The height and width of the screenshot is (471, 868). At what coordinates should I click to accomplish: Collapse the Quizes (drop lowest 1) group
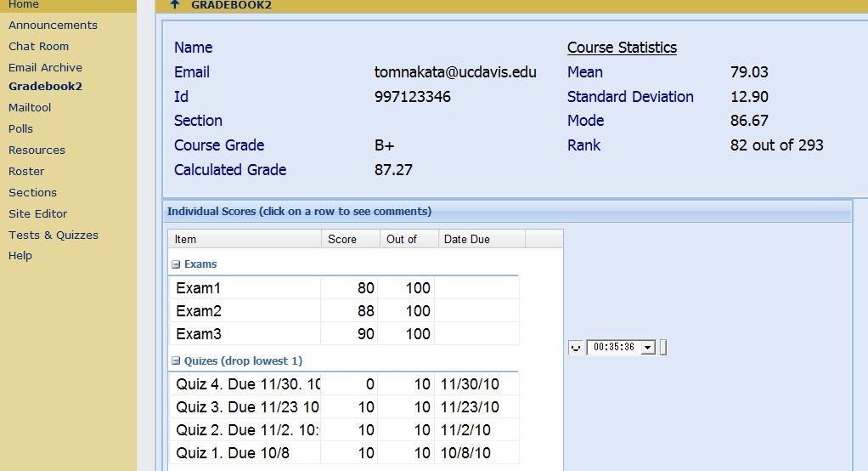(176, 360)
